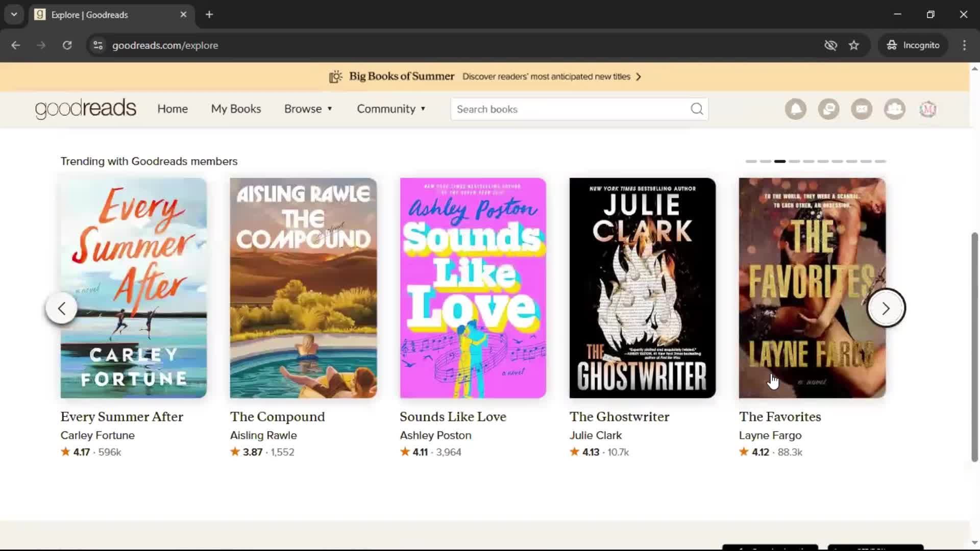Open a new browser tab
980x551 pixels.
(x=209, y=14)
